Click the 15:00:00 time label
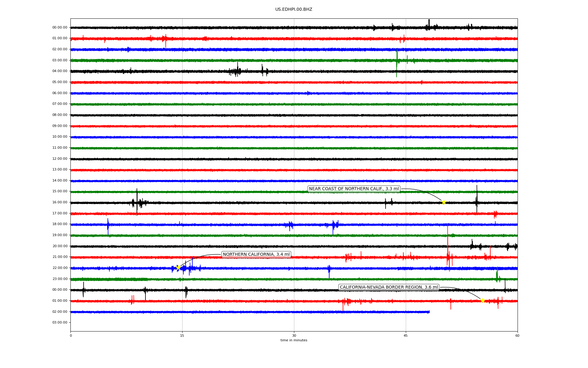588x368 pixels. point(60,191)
